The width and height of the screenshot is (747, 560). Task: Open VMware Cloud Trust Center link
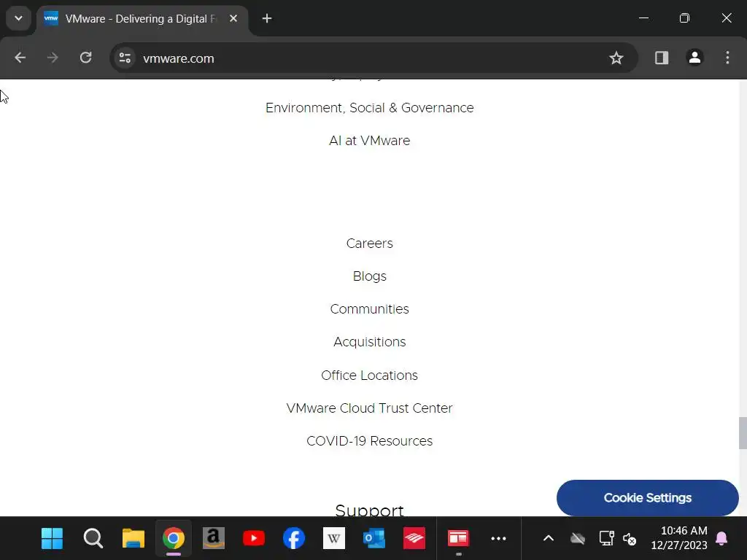(370, 408)
